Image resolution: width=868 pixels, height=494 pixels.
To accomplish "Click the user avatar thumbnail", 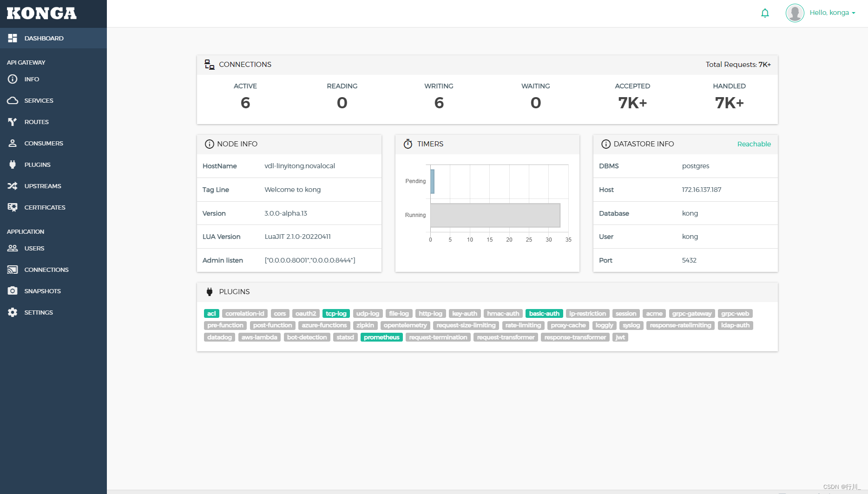I will pos(795,13).
